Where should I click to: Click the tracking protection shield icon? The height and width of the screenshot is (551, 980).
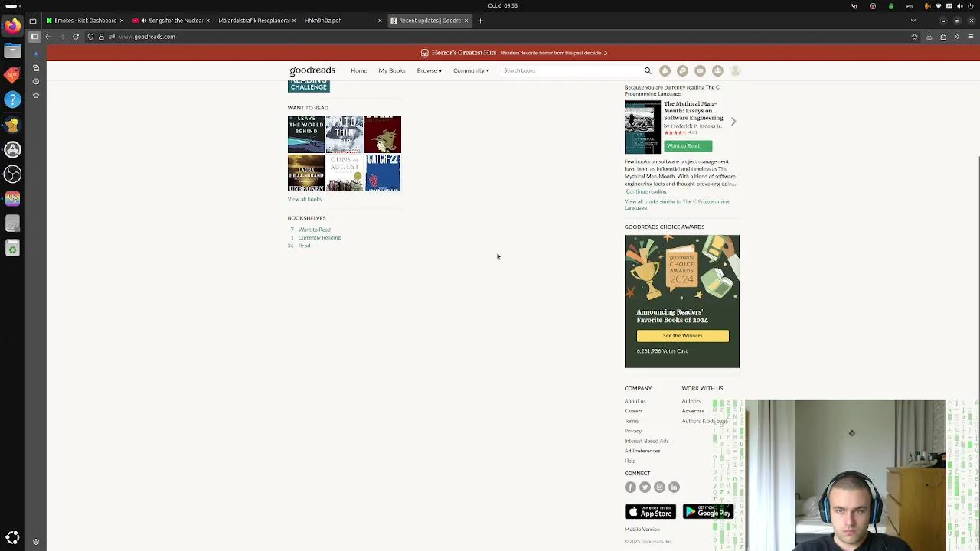point(90,37)
